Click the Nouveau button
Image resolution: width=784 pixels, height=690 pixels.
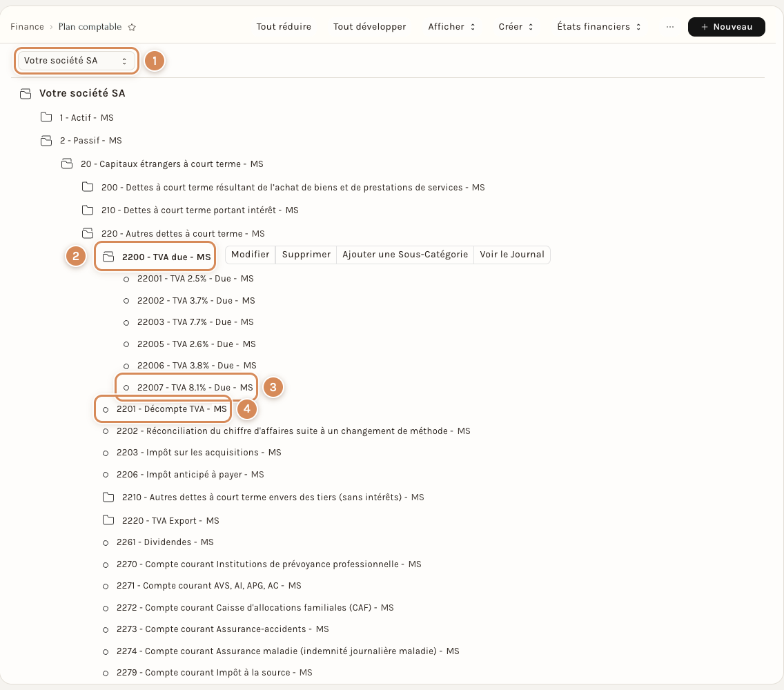pyautogui.click(x=727, y=27)
